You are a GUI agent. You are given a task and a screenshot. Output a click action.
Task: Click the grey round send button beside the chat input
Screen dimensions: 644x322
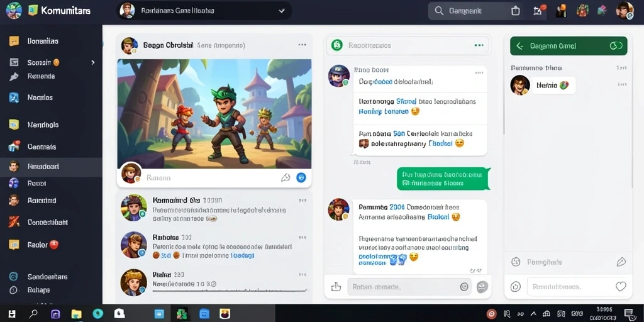482,287
